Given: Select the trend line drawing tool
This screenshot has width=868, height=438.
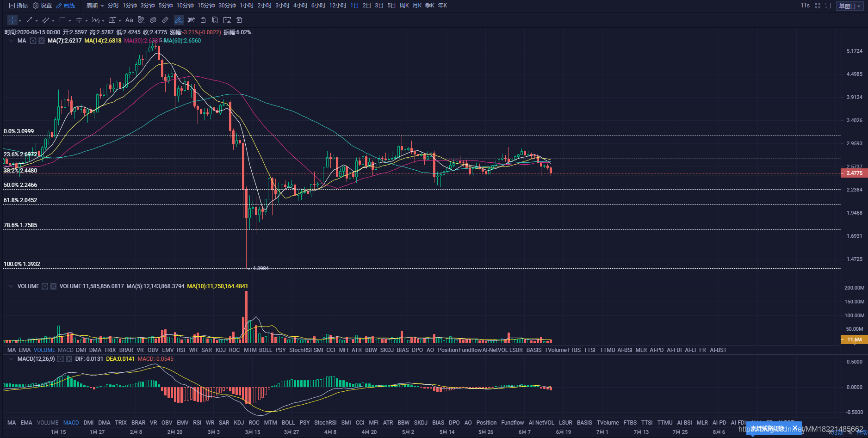Looking at the screenshot, I should pyautogui.click(x=29, y=20).
